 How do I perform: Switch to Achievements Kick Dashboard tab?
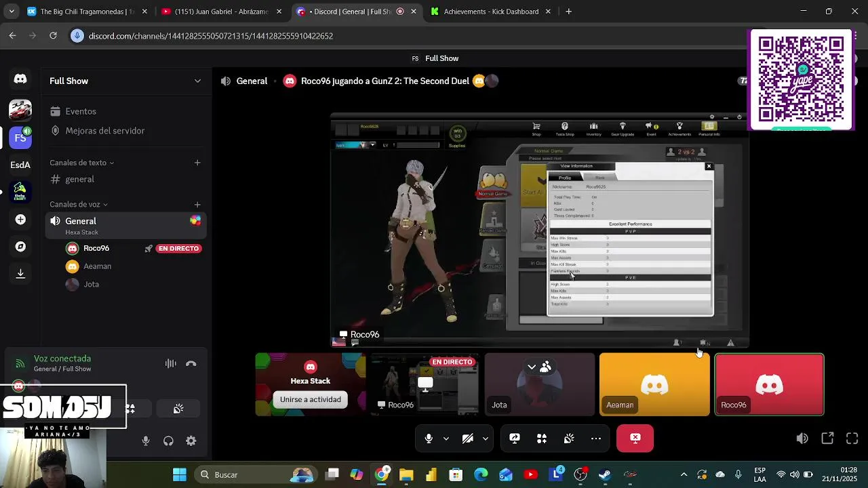[490, 12]
